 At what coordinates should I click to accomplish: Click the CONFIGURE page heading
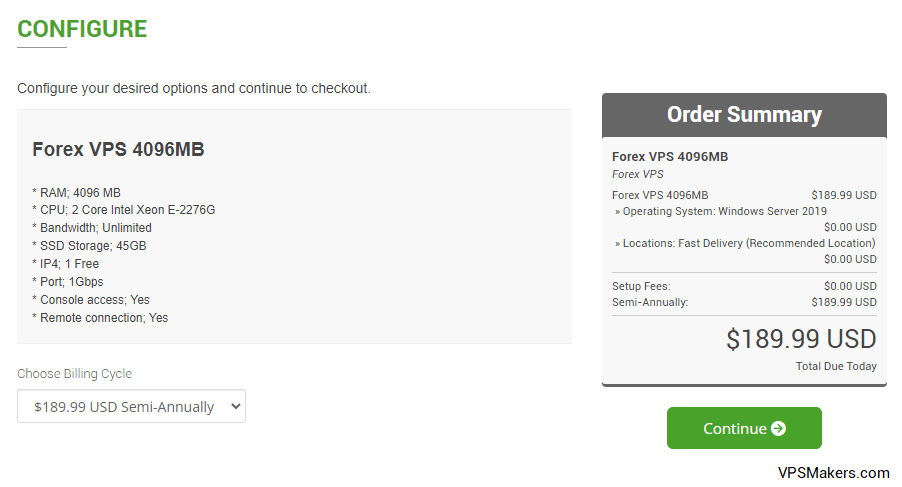82,29
